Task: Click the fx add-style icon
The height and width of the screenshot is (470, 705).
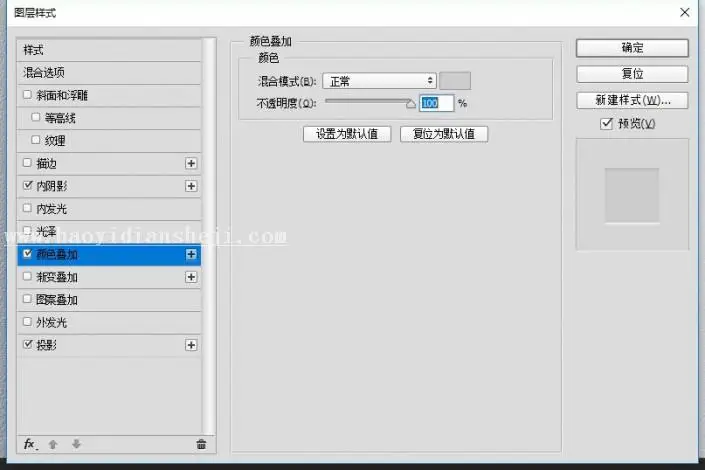Action: click(30, 444)
